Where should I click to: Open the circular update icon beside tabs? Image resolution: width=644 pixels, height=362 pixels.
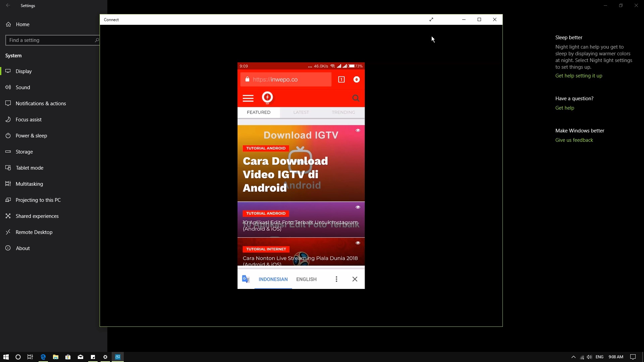coord(357,79)
